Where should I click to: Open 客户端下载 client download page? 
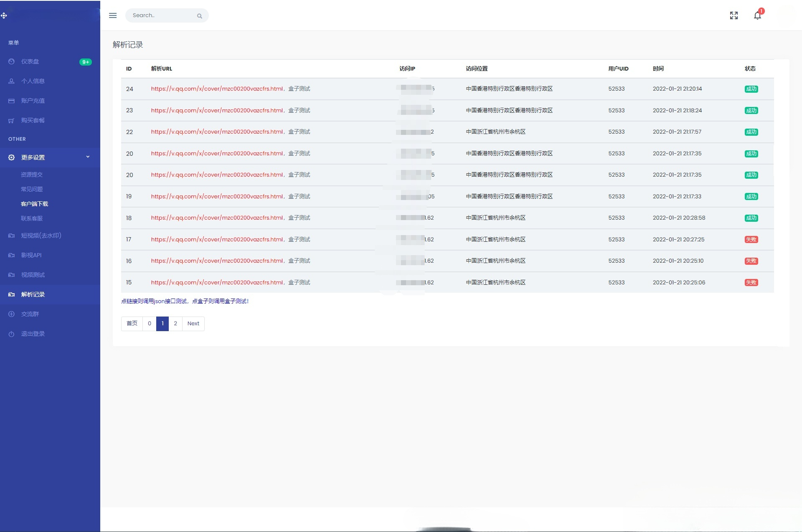(x=35, y=204)
